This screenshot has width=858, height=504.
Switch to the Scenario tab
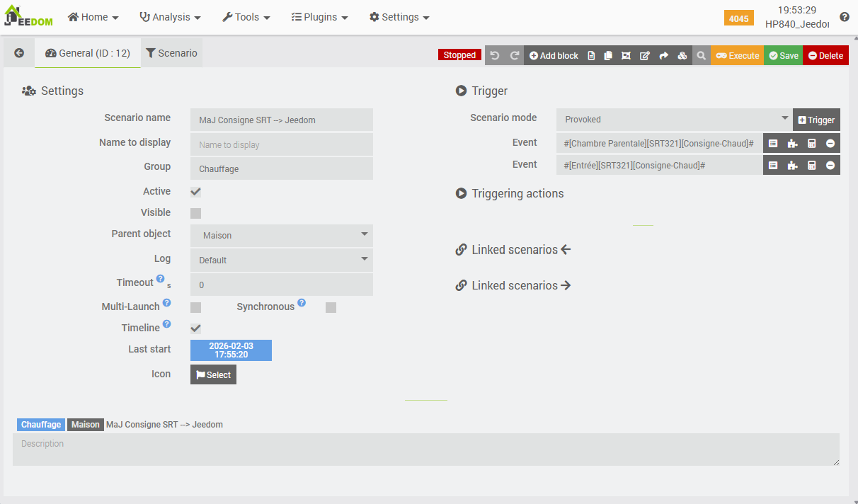172,53
